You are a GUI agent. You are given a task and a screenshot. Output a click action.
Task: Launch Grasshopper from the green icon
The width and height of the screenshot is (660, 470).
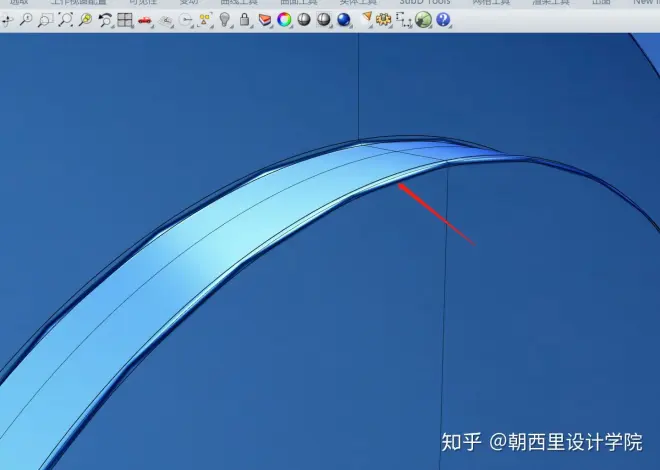coord(423,20)
